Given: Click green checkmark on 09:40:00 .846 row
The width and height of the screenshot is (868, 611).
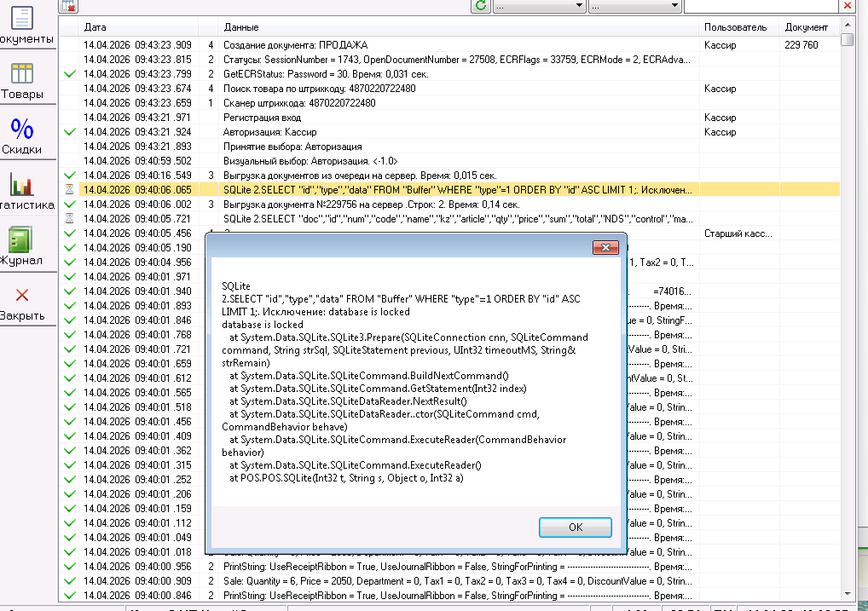Looking at the screenshot, I should 70,596.
